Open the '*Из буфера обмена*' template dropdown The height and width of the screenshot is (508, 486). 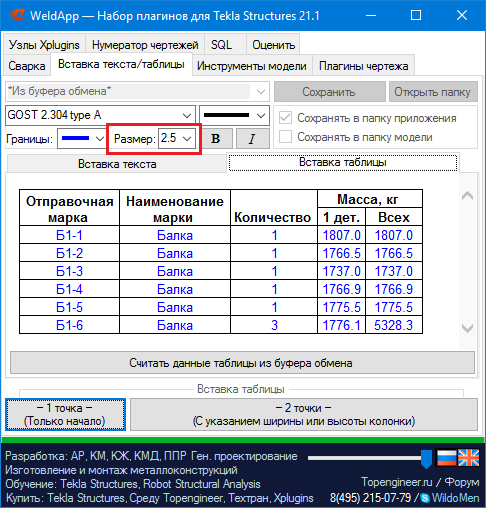coord(137,91)
